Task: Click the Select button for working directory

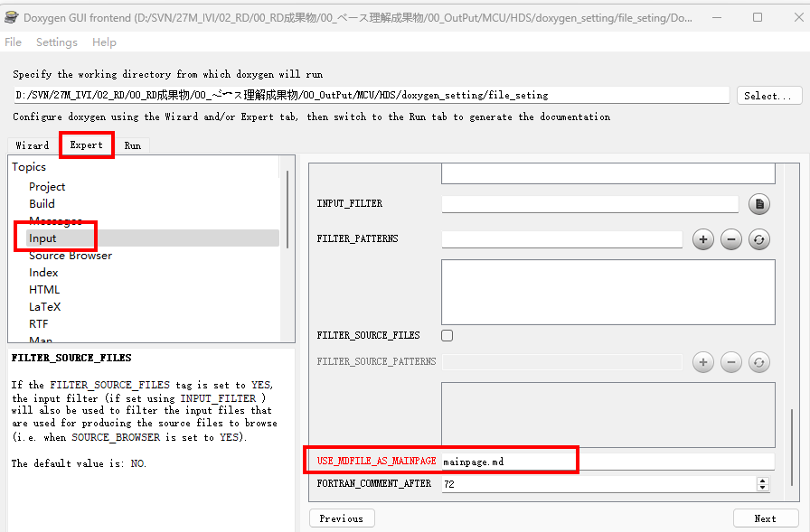Action: [x=769, y=94]
